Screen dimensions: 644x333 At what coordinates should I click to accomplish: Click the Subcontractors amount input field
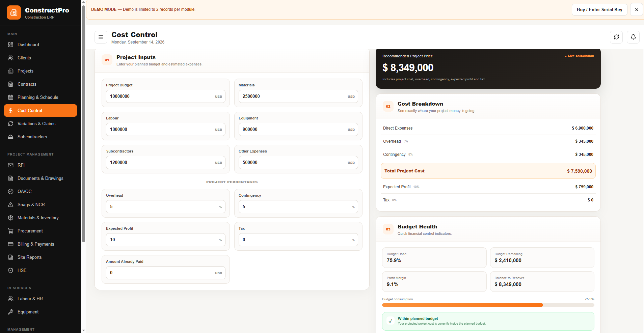166,163
